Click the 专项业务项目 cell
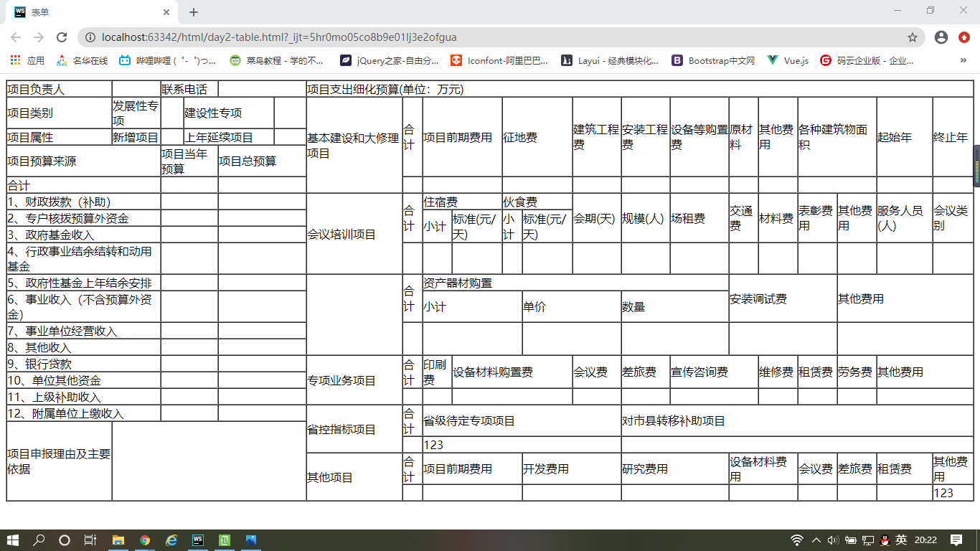The width and height of the screenshot is (980, 551). tap(354, 380)
